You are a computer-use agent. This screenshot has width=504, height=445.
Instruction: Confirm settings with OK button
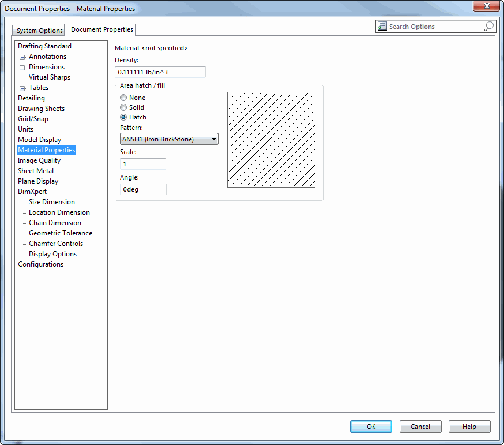371,427
